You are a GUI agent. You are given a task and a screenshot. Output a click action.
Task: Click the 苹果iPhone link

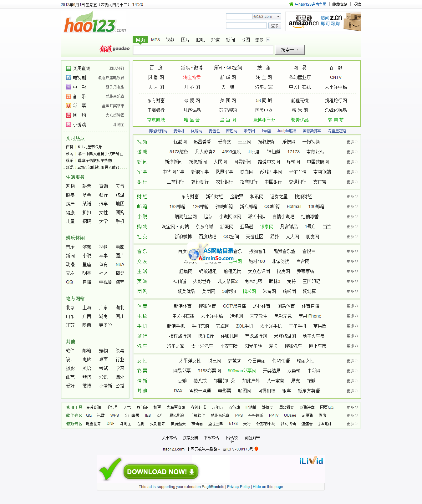click(310, 316)
